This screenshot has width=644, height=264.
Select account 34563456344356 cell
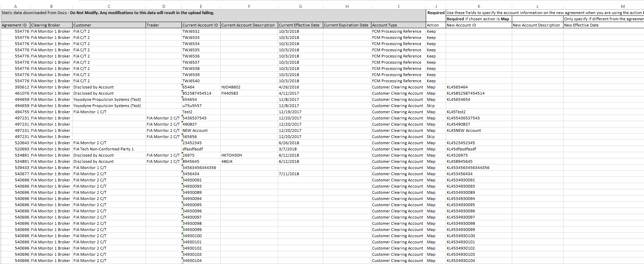pyautogui.click(x=201, y=168)
